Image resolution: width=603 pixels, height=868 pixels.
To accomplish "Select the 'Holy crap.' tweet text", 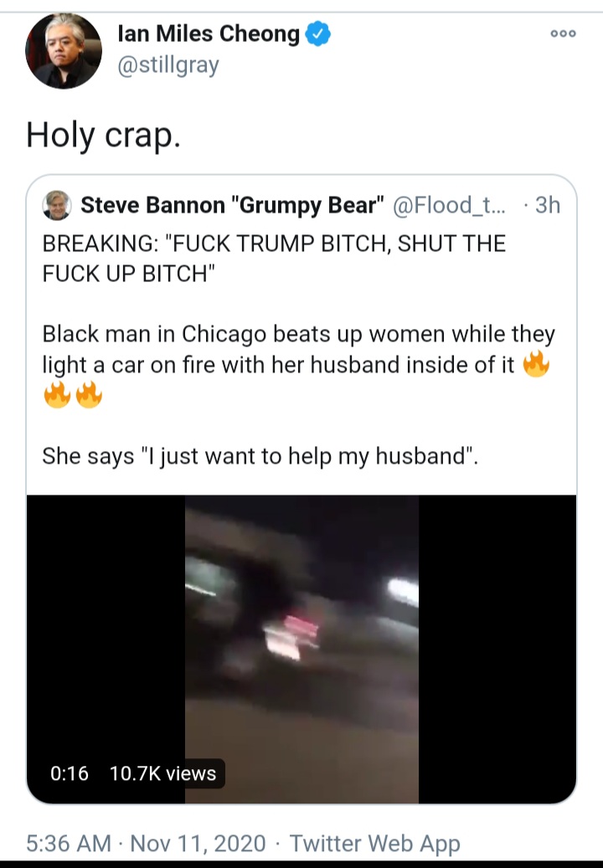I will pos(104,135).
